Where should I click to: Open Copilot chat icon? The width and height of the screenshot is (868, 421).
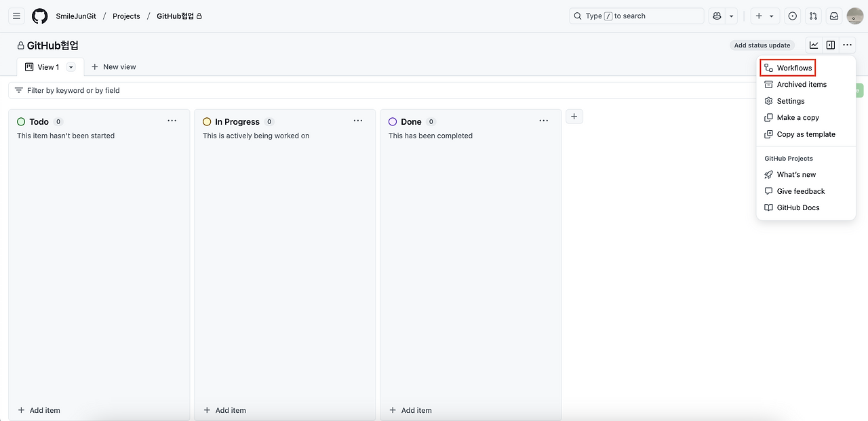(717, 16)
